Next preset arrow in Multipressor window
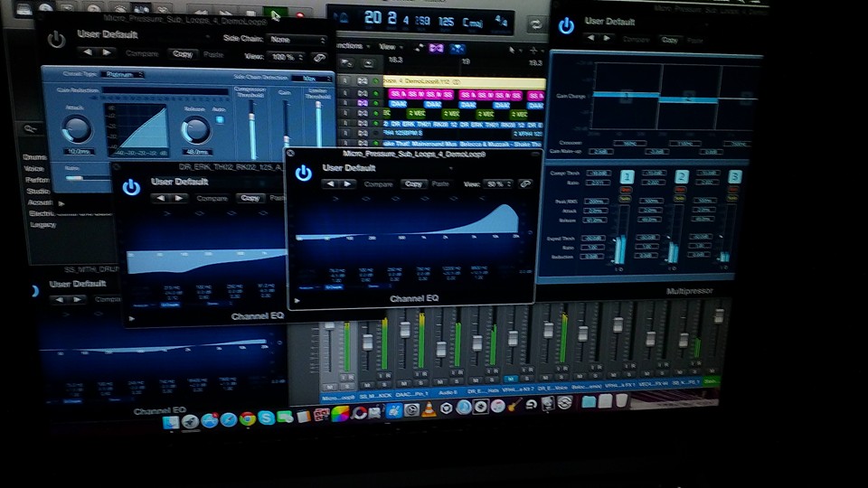Viewport: 868px width, 488px height. 607,38
